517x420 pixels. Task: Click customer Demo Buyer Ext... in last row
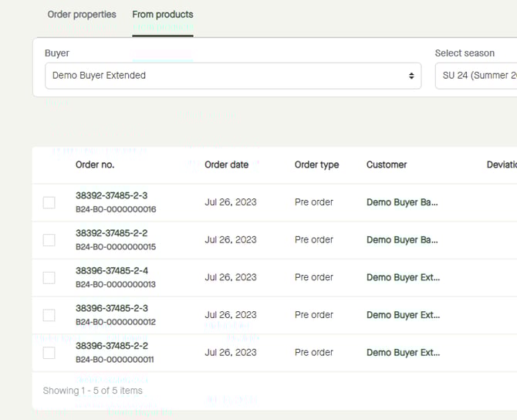pyautogui.click(x=403, y=353)
